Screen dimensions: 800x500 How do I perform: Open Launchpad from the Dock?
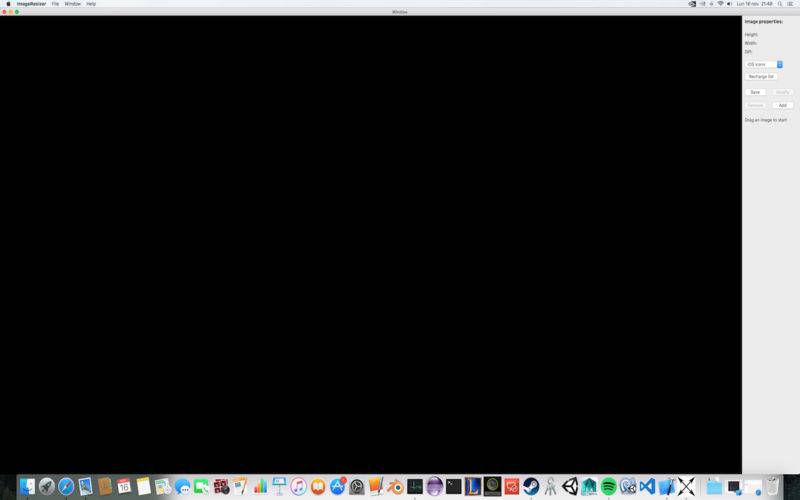[x=46, y=486]
